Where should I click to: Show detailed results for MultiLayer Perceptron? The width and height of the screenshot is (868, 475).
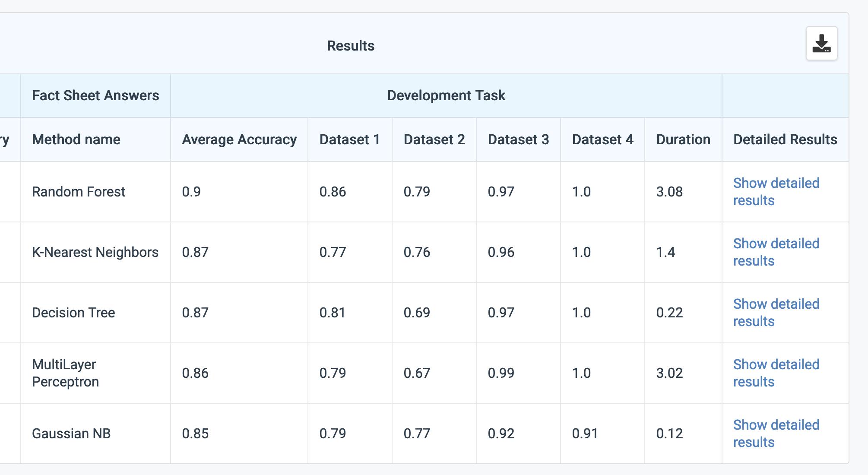(x=776, y=373)
